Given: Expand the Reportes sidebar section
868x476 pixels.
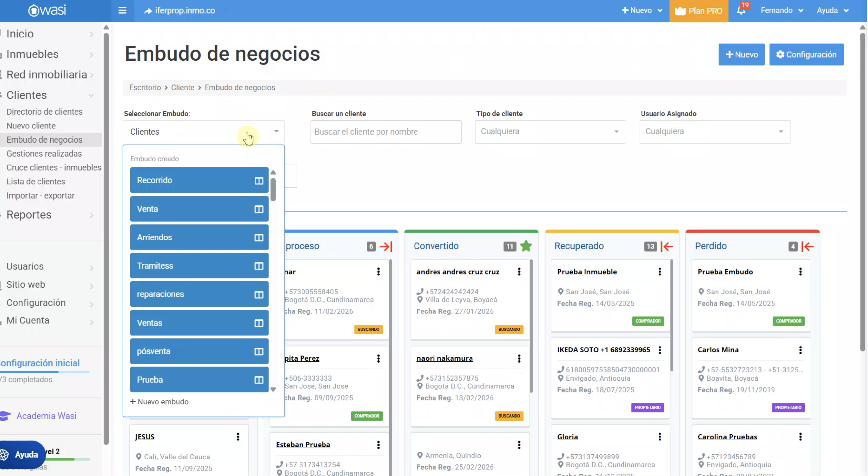Looking at the screenshot, I should click(x=29, y=215).
